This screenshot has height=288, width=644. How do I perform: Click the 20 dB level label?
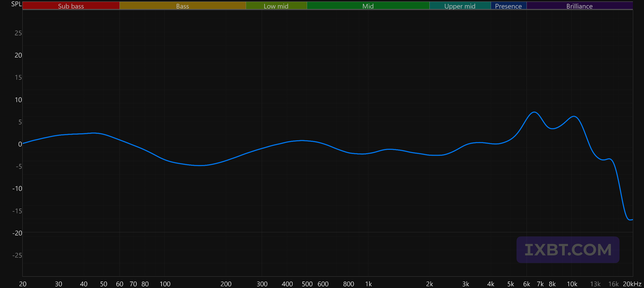[18, 55]
